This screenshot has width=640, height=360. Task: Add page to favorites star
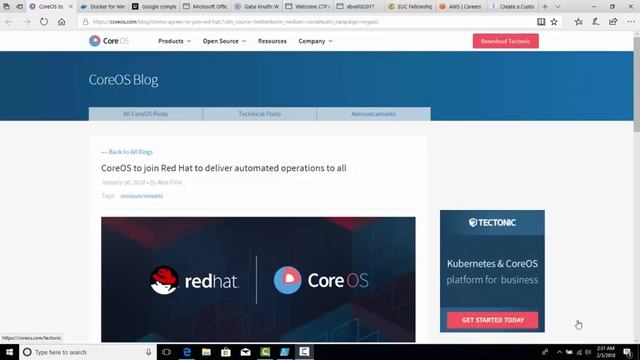click(554, 22)
